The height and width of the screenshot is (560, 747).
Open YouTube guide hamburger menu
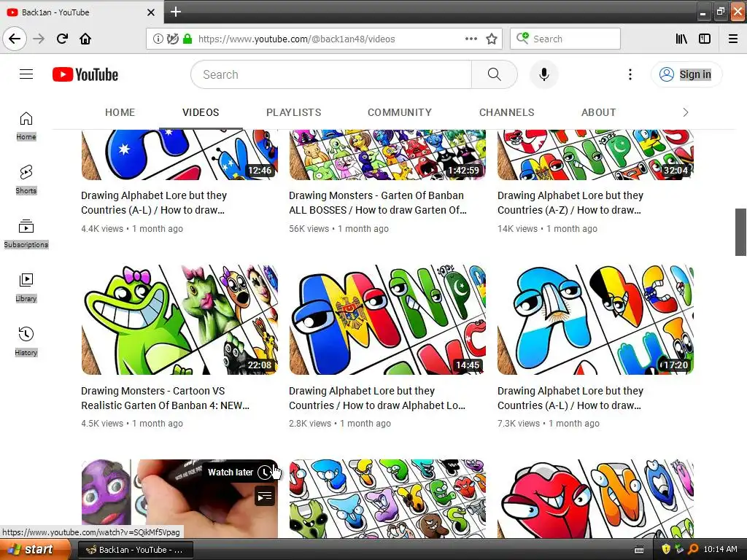pyautogui.click(x=26, y=74)
